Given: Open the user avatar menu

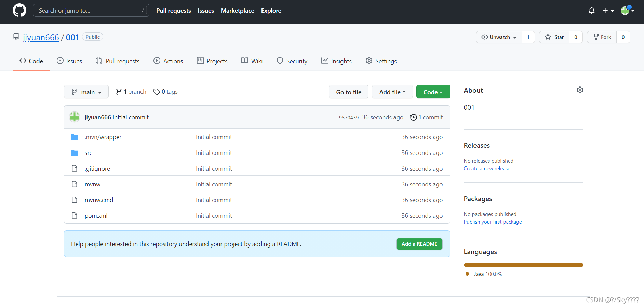Looking at the screenshot, I should pos(628,10).
